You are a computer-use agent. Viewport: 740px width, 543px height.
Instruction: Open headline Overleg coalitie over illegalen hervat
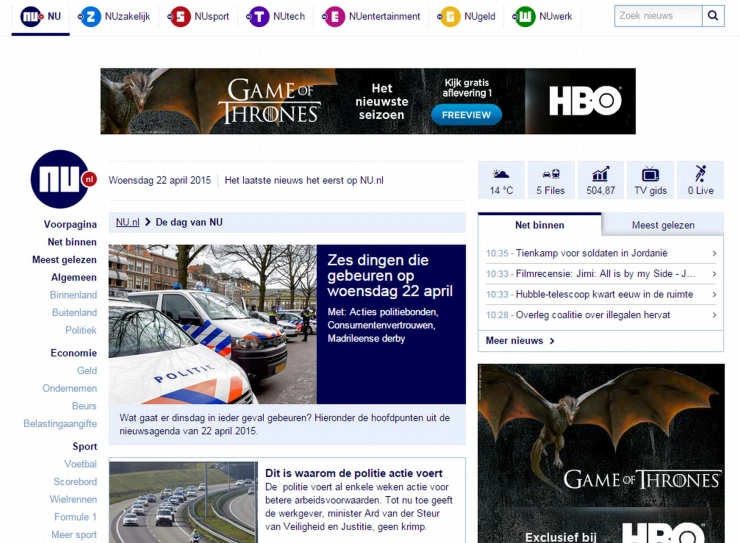[593, 315]
